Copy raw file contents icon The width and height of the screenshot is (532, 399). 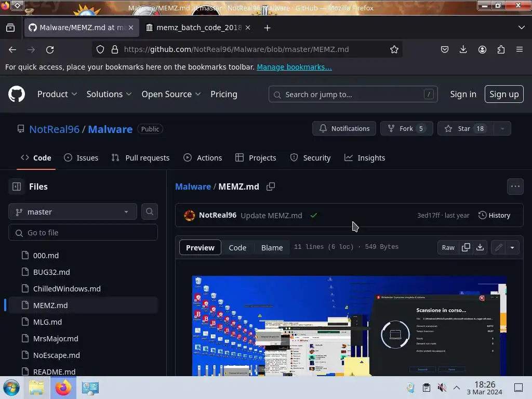466,247
